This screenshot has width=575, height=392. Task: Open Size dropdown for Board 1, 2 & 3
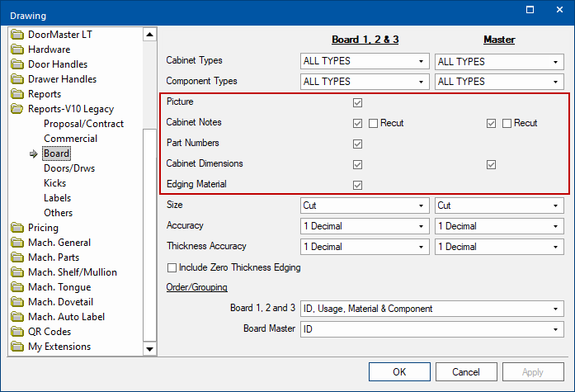(x=365, y=205)
